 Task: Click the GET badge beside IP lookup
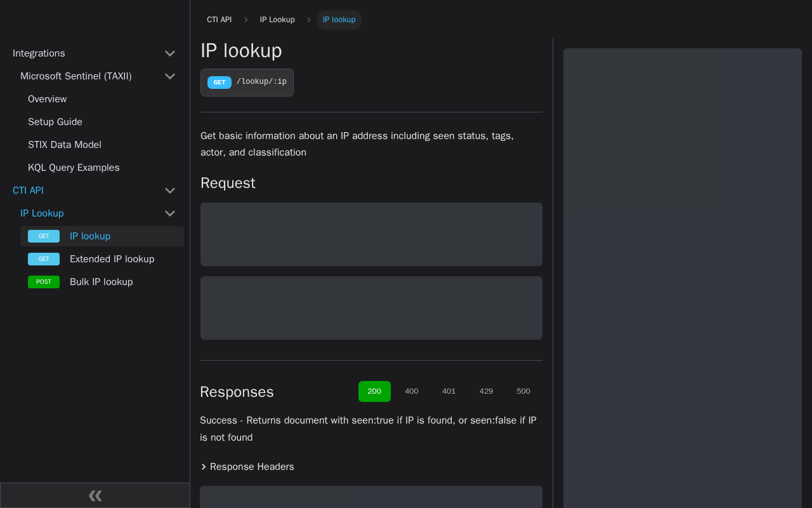pos(44,236)
